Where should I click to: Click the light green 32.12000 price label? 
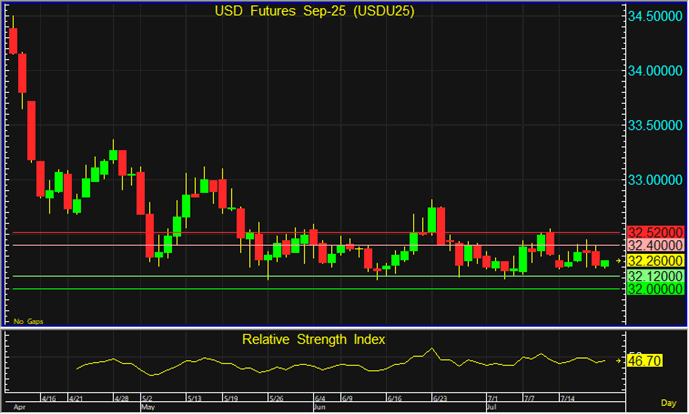655,276
